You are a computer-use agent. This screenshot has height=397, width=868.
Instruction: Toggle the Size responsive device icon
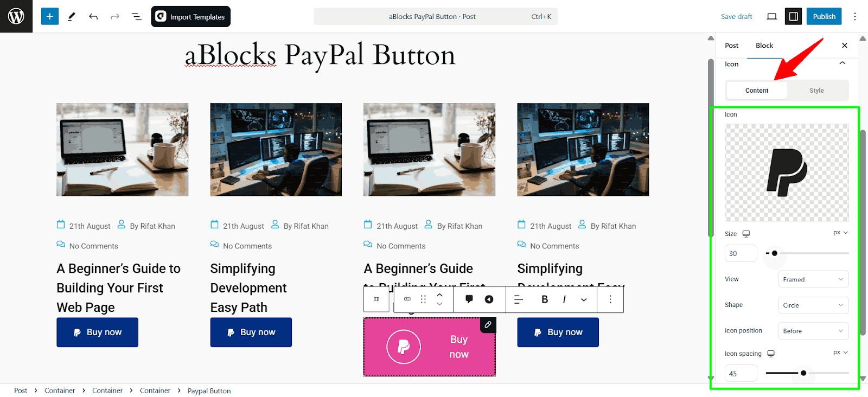click(x=746, y=234)
